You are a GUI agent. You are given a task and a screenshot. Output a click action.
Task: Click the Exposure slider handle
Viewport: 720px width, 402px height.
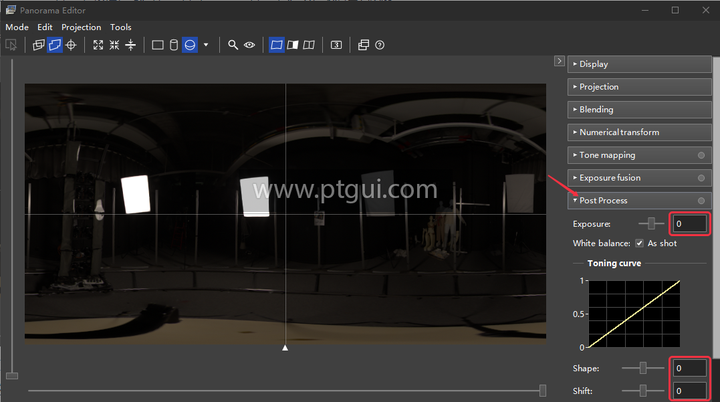(651, 224)
